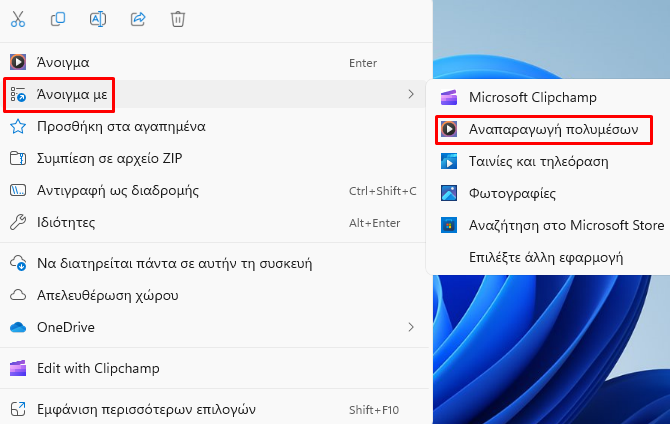Click the media player icon beside Άνοιγμα
The width and height of the screenshot is (670, 424).
[18, 62]
